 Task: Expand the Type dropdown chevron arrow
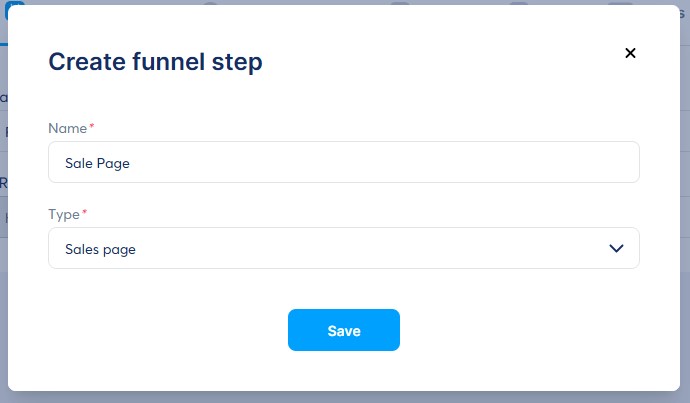[616, 249]
